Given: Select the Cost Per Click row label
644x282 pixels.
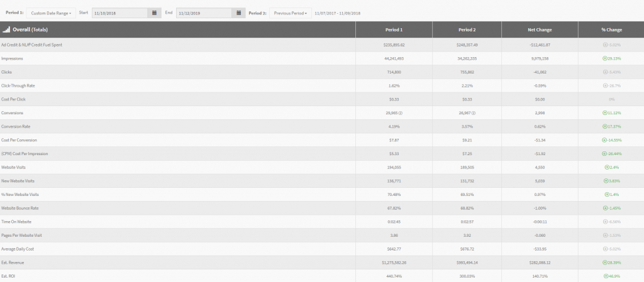Looking at the screenshot, I should pyautogui.click(x=14, y=99).
